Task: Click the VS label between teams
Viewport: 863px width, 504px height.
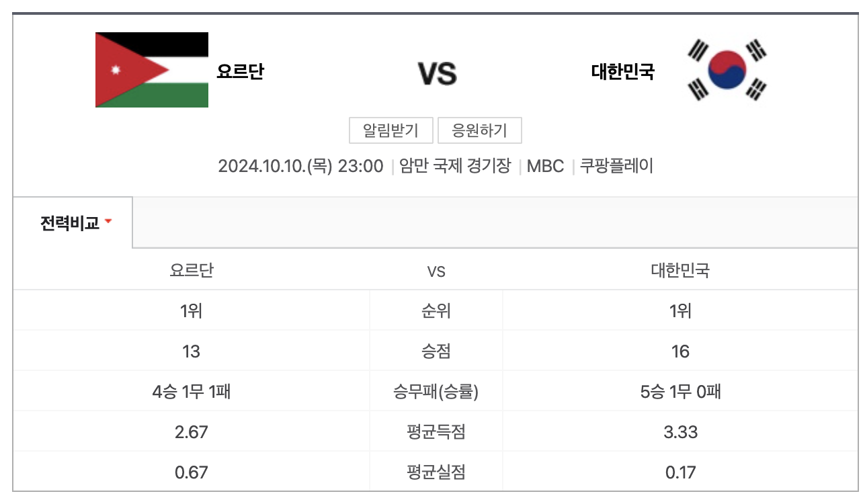Action: (436, 74)
